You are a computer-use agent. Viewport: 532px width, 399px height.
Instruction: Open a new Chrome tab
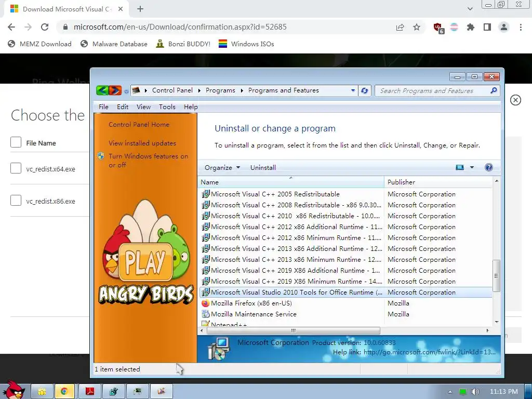point(140,9)
